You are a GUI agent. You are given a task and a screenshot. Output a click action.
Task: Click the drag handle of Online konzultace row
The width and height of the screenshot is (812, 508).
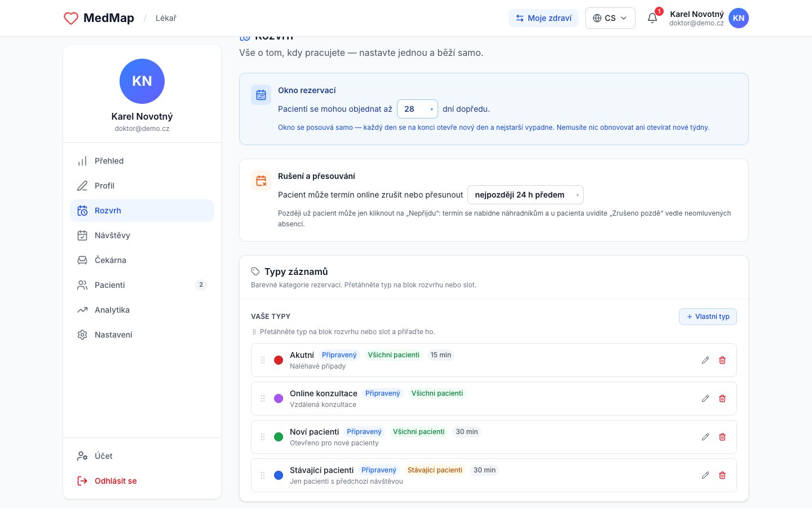click(x=263, y=398)
